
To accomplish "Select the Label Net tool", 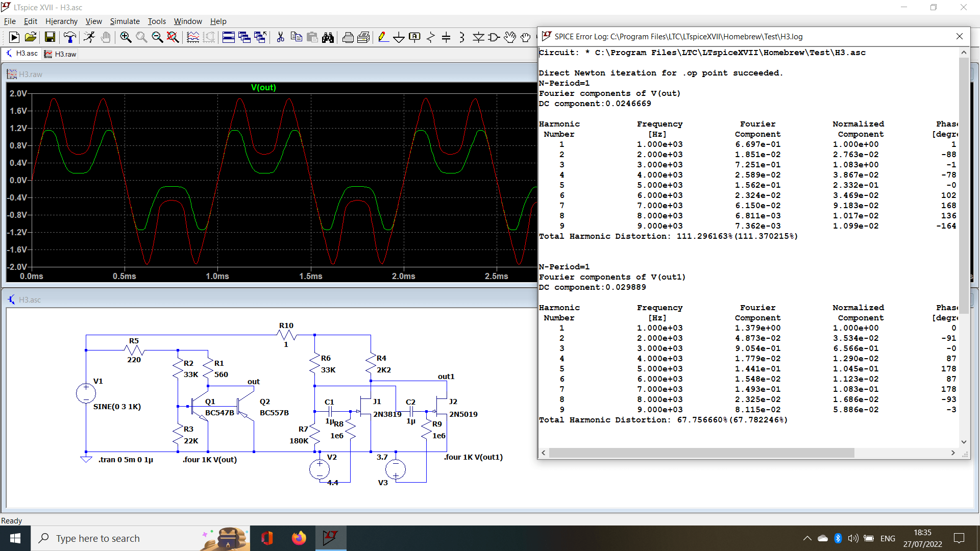I will 415,37.
